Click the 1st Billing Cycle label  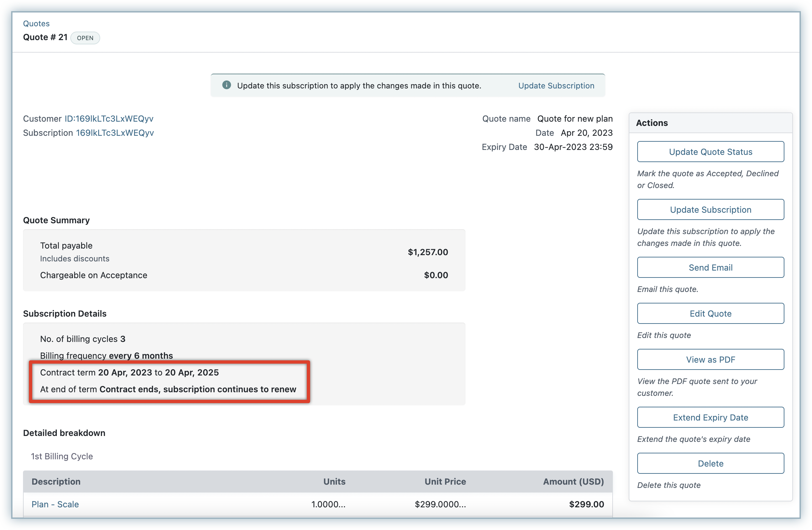point(62,456)
